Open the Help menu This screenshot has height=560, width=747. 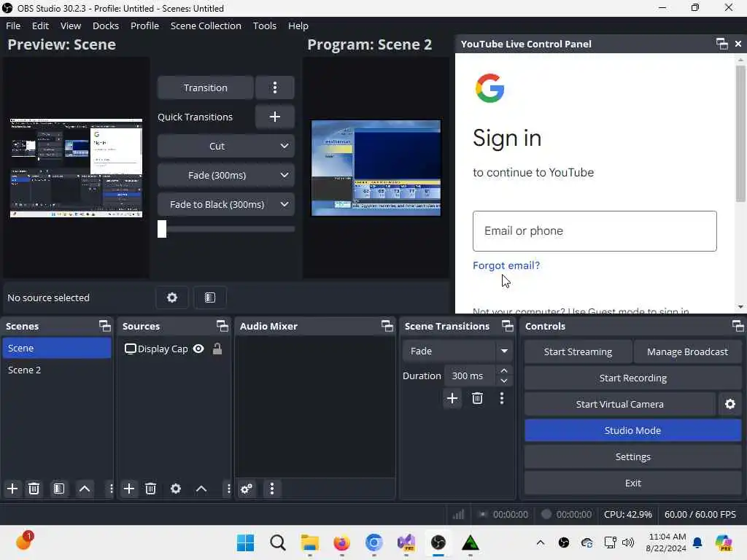[298, 26]
